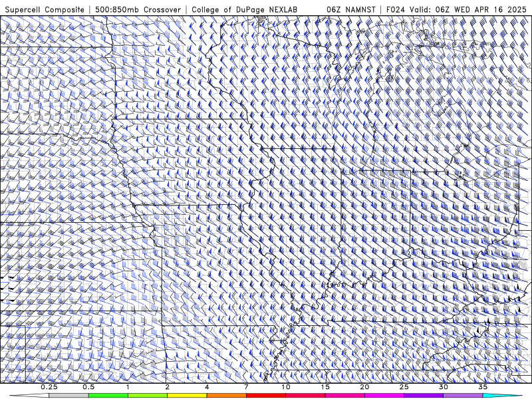The image size is (532, 399).
Task: Click the gray 0.25–0.5 legend segment
Action: [x=68, y=396]
